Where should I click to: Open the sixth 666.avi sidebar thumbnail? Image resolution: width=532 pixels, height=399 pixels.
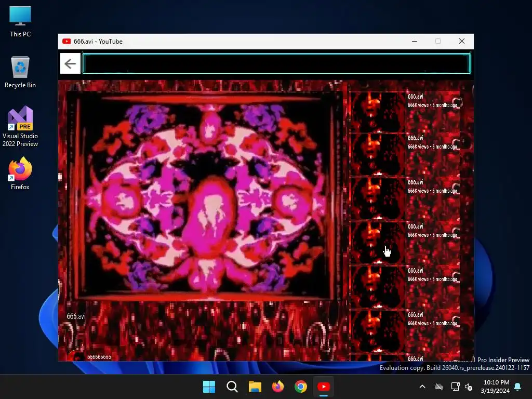[x=377, y=331]
